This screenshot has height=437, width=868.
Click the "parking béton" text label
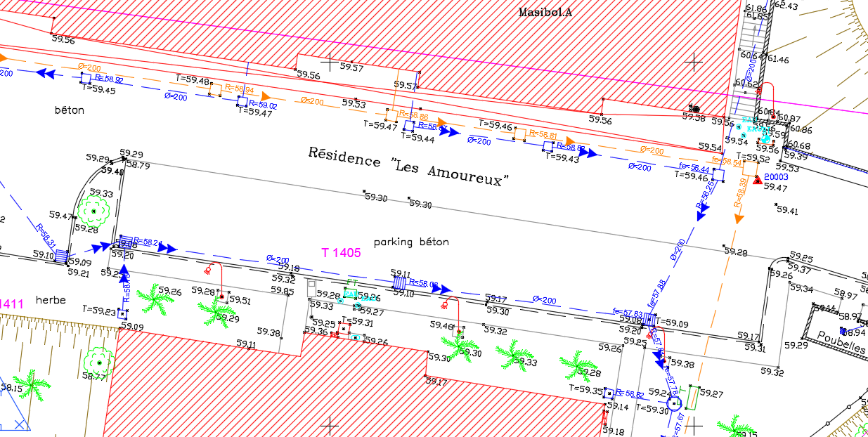click(x=410, y=242)
